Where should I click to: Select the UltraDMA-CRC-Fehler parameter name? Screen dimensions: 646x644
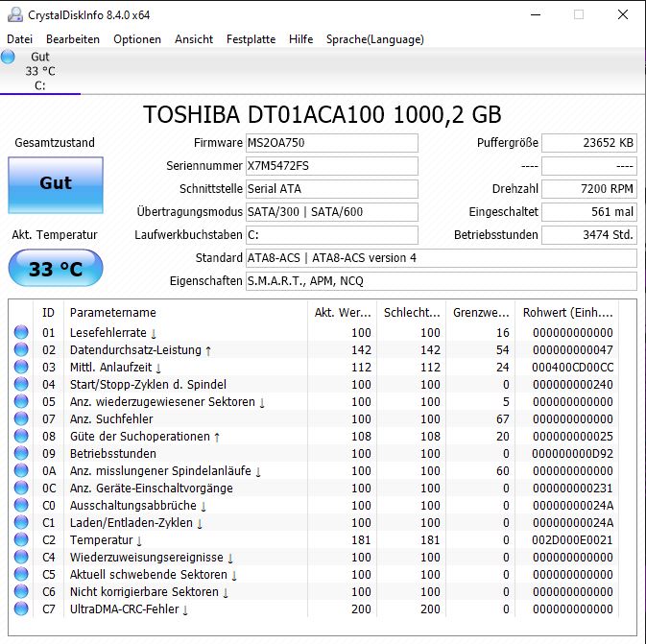[129, 609]
